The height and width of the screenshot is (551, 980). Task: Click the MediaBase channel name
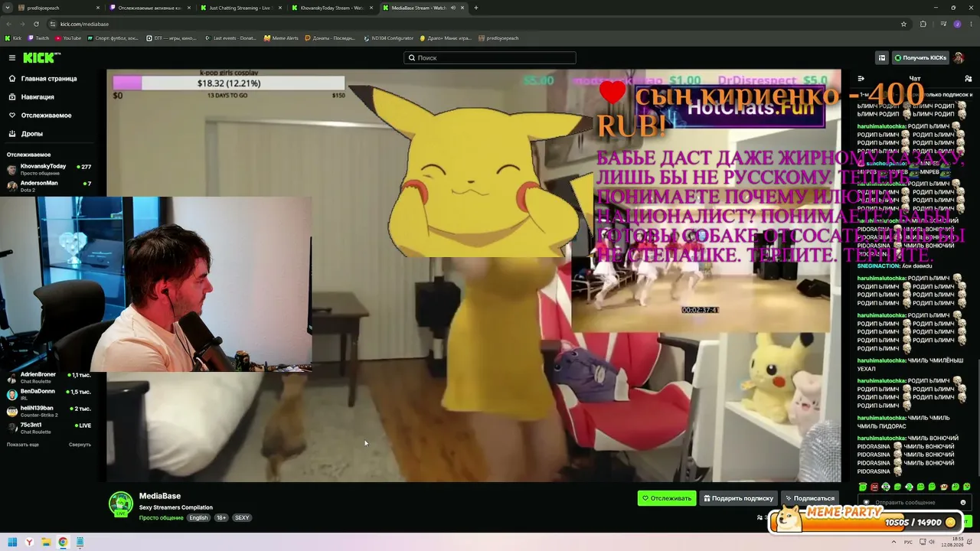point(160,496)
